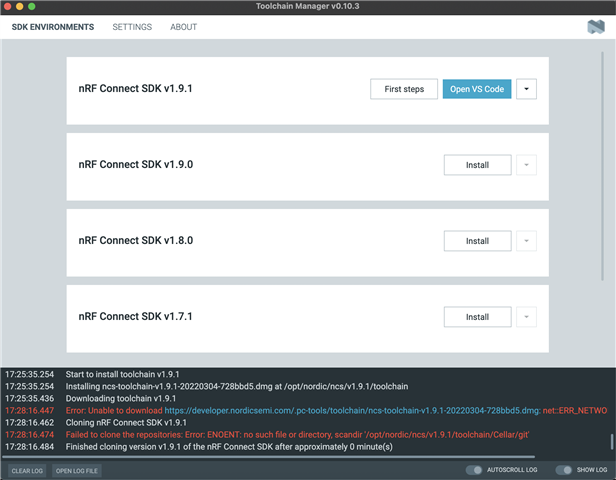
Task: Click the 17:28:16.474 error timestamp
Action: 29,435
